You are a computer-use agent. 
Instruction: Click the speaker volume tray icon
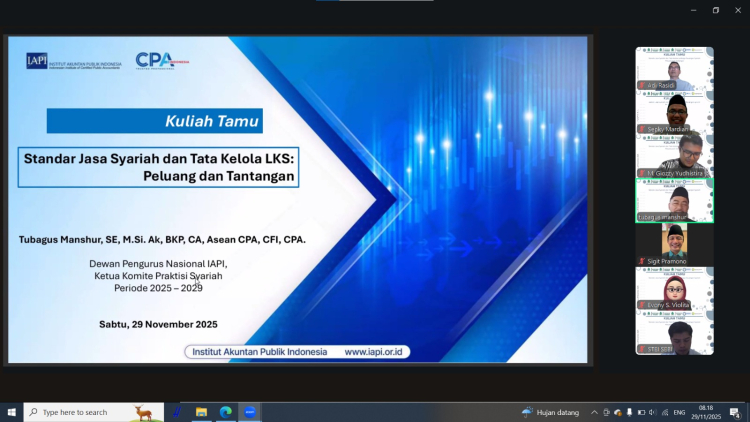coord(651,412)
